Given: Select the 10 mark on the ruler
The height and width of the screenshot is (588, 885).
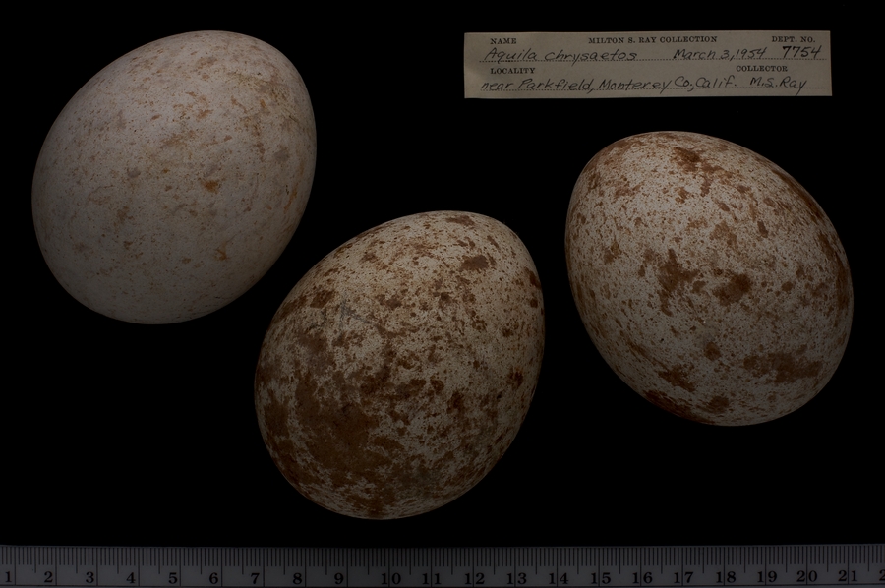Looking at the screenshot, I should coord(390,577).
